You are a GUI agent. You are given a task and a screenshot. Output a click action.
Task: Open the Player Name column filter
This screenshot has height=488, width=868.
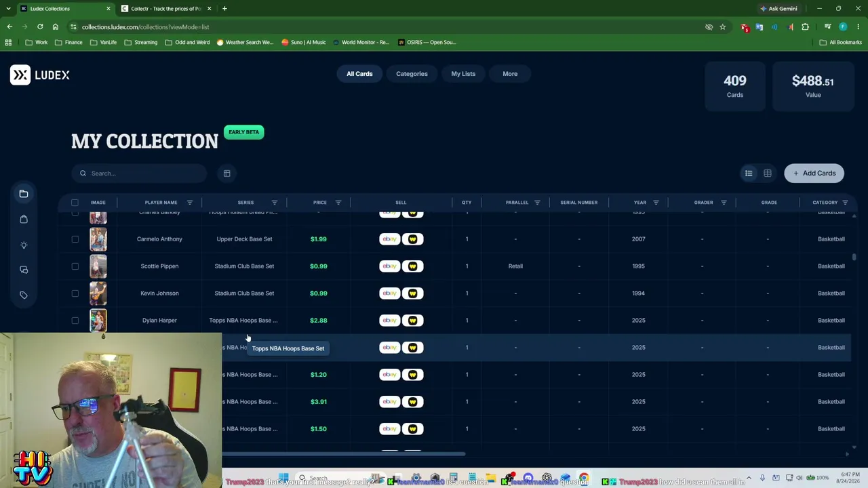point(190,203)
